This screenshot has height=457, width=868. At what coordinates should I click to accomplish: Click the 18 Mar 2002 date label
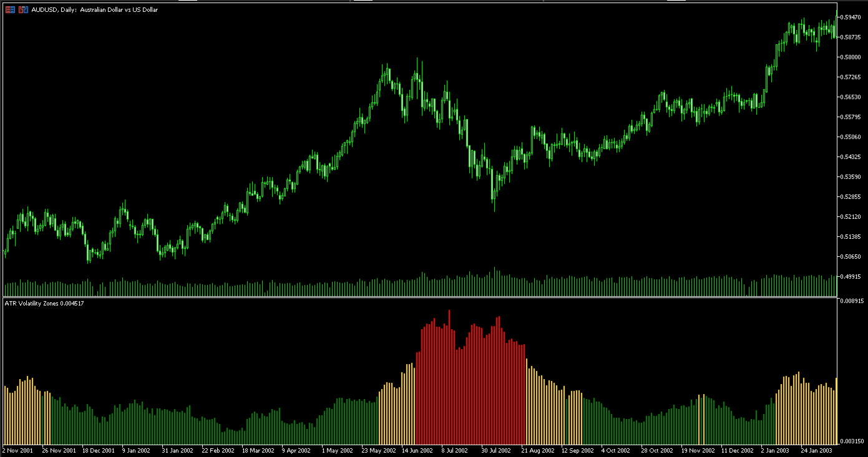pos(258,450)
